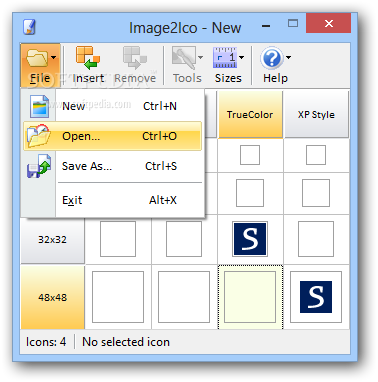Image resolution: width=378 pixels, height=382 pixels.
Task: Click the XP Style column header
Action: pos(316,115)
